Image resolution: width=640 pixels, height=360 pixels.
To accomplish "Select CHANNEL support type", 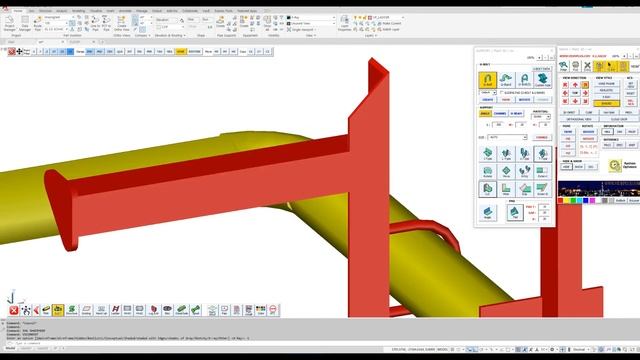I will pos(500,113).
